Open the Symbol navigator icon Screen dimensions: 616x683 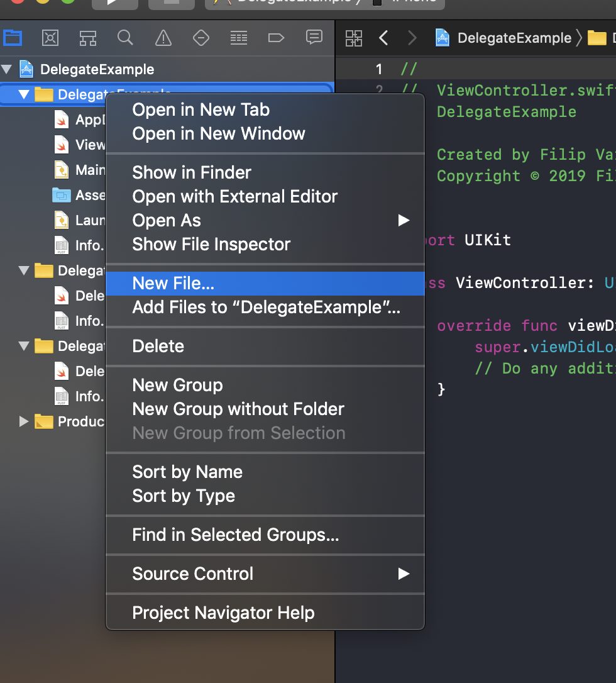87,38
